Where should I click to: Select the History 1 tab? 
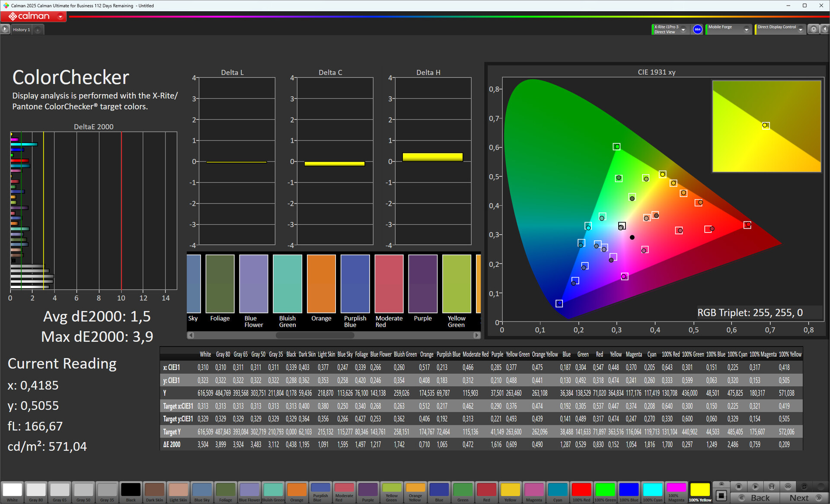coord(21,29)
